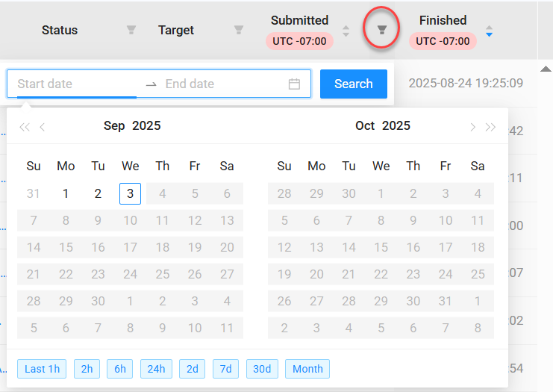Click the circled Submitted filter icon
The image size is (553, 392).
tap(381, 31)
